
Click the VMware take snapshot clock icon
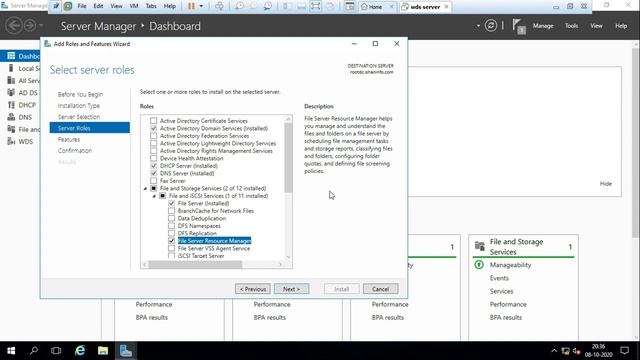coord(240,6)
